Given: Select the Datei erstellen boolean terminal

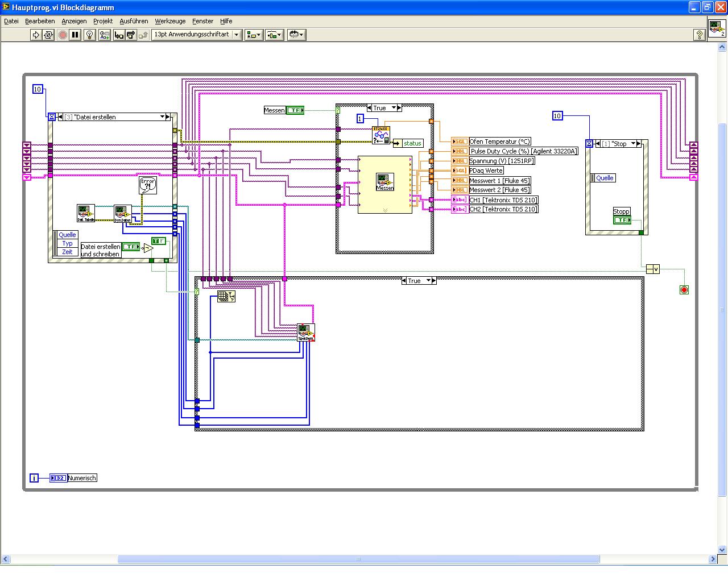Looking at the screenshot, I should pyautogui.click(x=131, y=247).
